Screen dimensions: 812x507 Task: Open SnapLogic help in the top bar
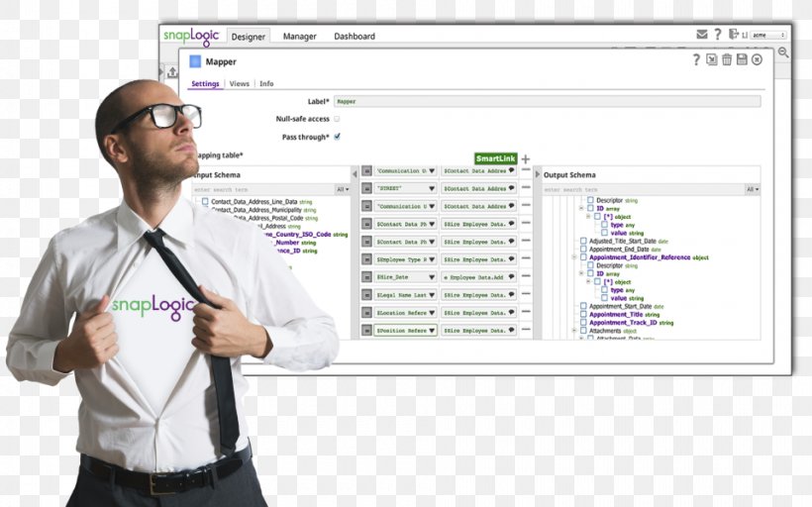pyautogui.click(x=717, y=35)
